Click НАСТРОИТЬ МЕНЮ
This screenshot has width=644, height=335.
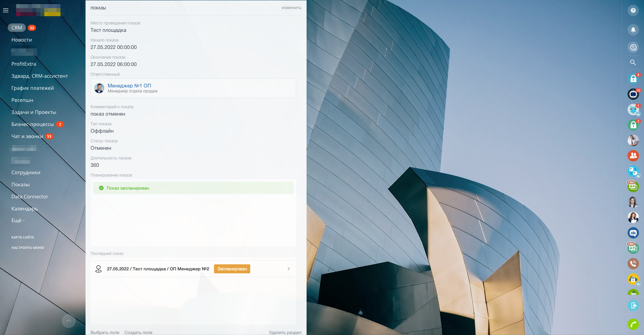click(28, 248)
